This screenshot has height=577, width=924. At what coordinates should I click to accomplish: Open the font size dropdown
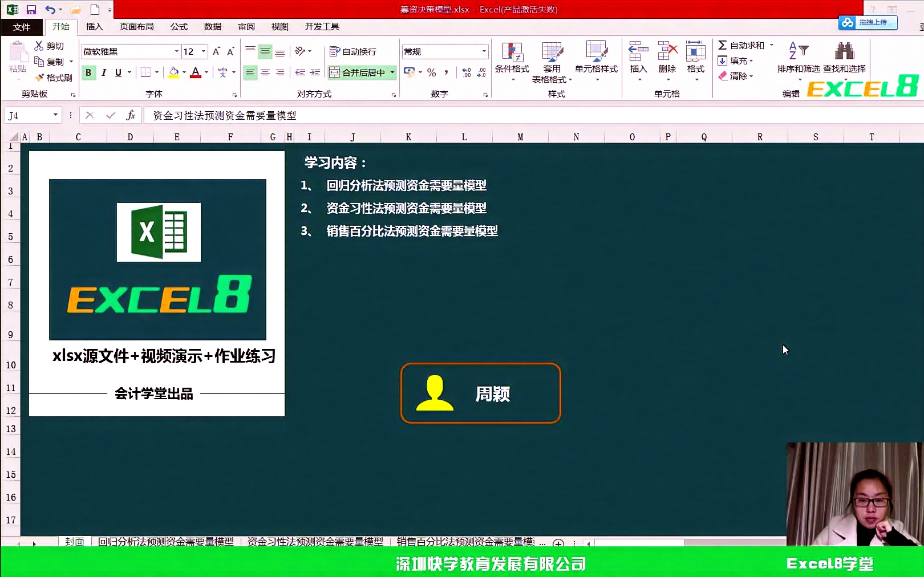point(203,51)
